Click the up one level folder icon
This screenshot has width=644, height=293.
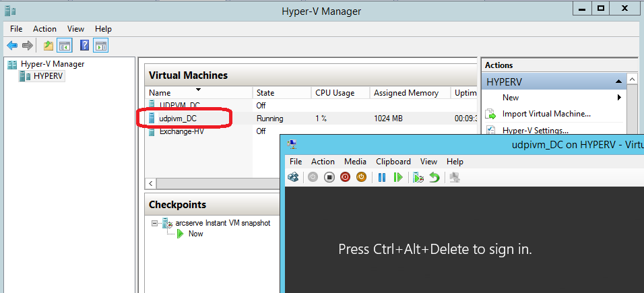[x=49, y=46]
